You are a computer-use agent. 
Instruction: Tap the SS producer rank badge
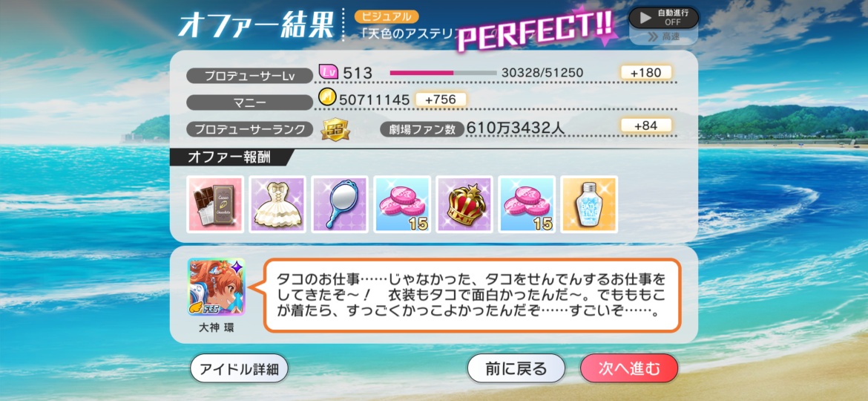point(335,130)
